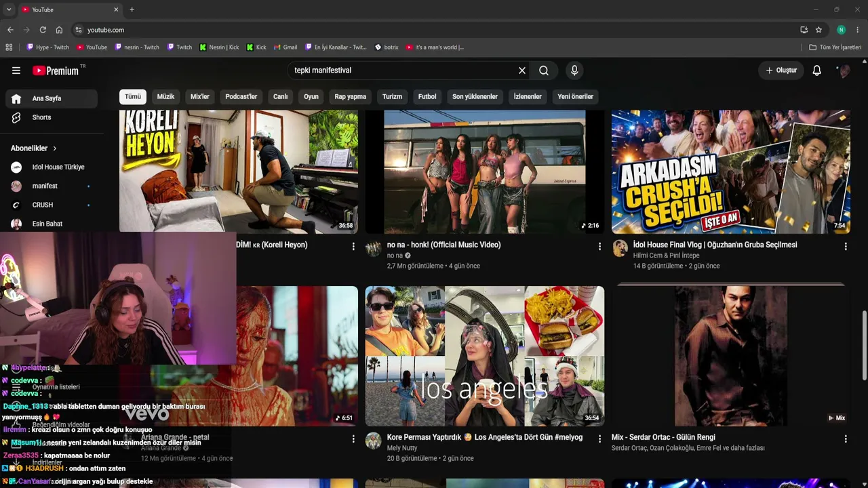This screenshot has width=868, height=488.
Task: Open the browser home page button
Action: click(59, 30)
